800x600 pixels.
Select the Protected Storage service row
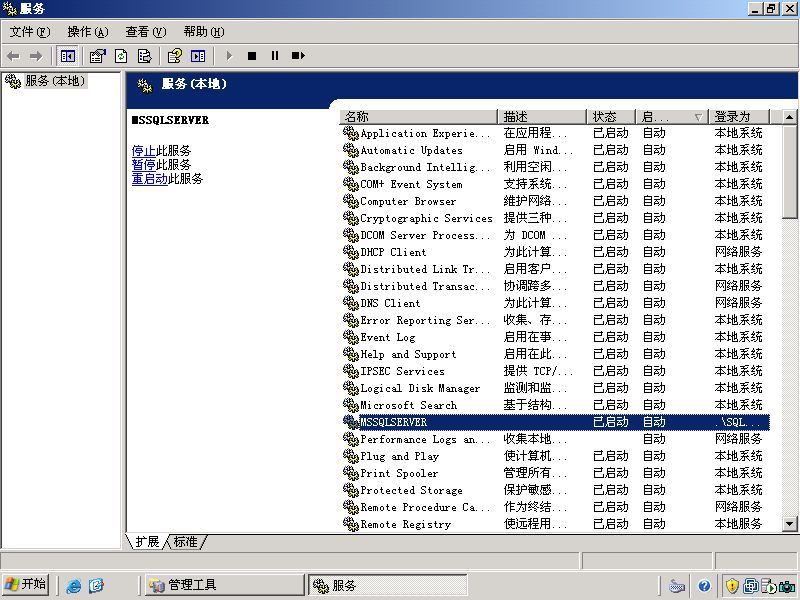click(x=555, y=490)
